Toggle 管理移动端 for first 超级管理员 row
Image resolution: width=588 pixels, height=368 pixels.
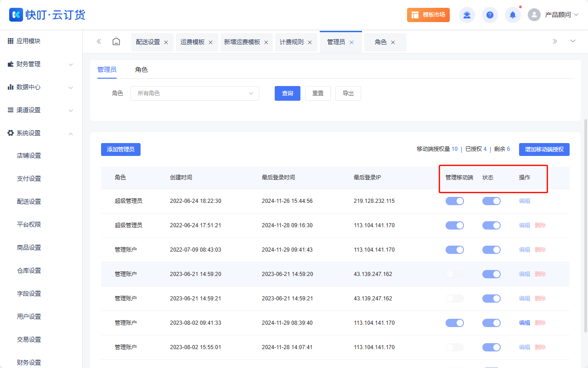(454, 201)
